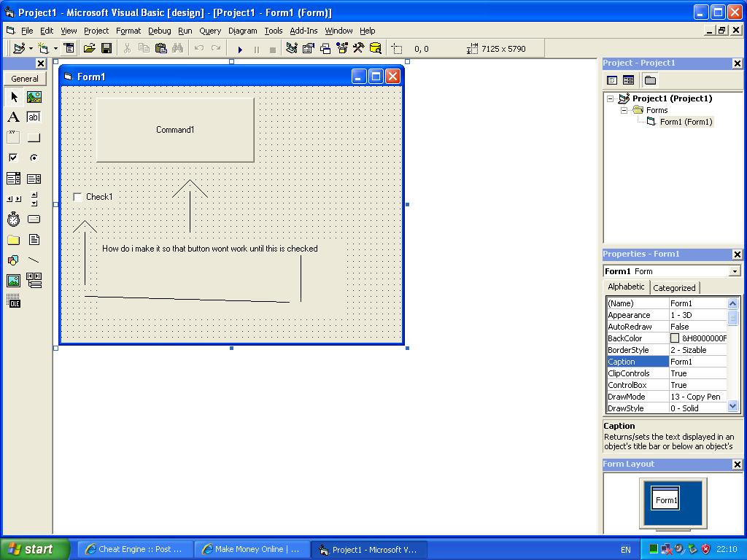Viewport: 747px width, 560px height.
Task: Switch to the Categorized properties tab
Action: 674,288
